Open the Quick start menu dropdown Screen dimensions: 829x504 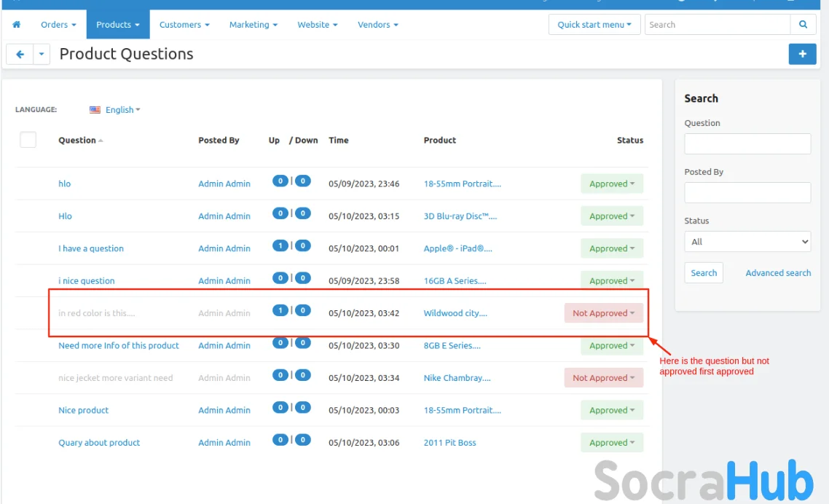pos(594,25)
